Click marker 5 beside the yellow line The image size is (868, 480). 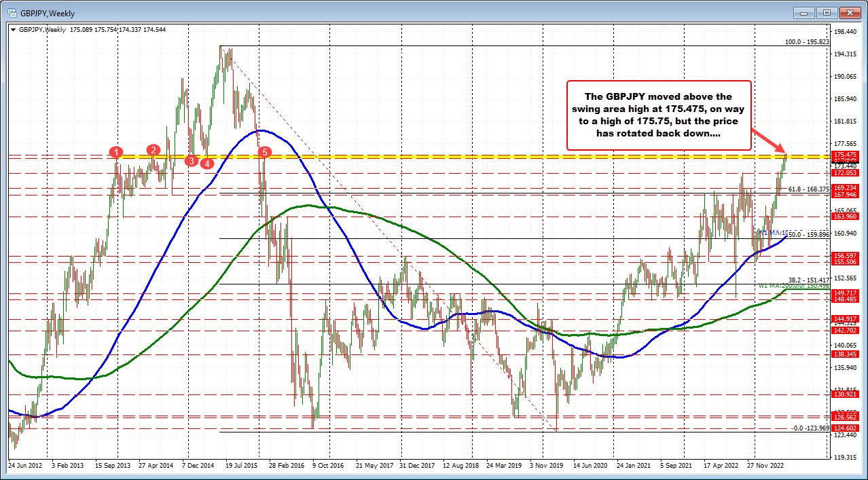tap(264, 153)
